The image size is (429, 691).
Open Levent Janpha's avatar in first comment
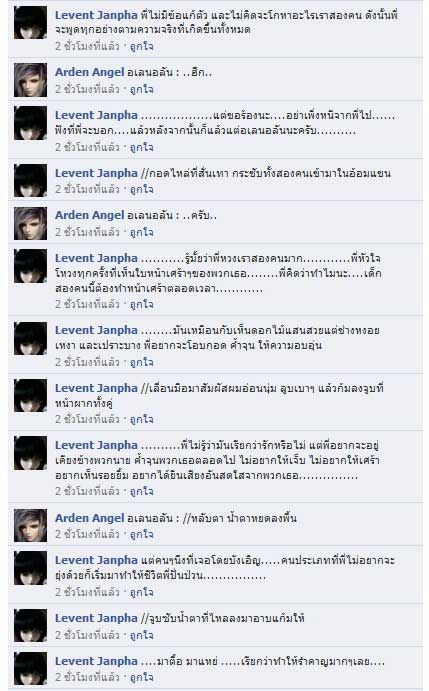(30, 22)
